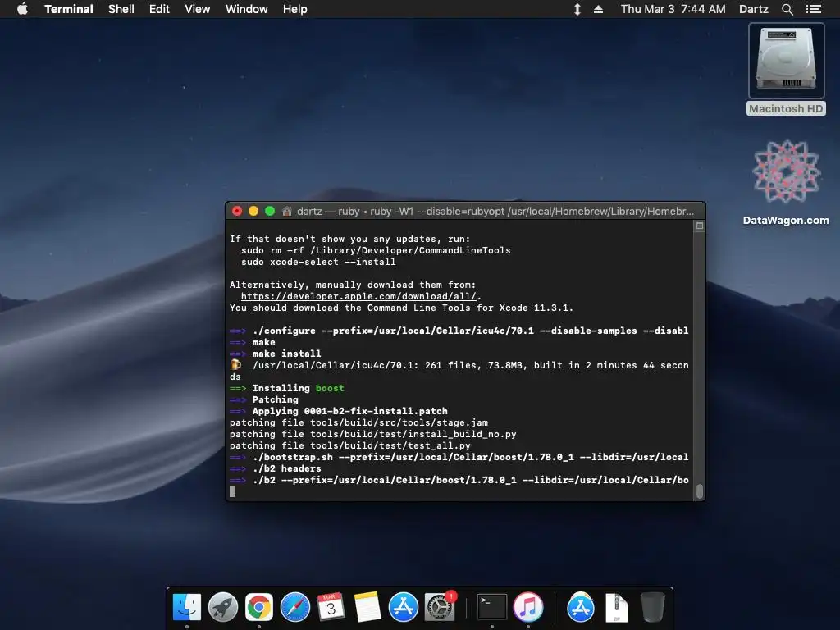Open Notification Center list icon
The image size is (840, 630).
pyautogui.click(x=813, y=9)
